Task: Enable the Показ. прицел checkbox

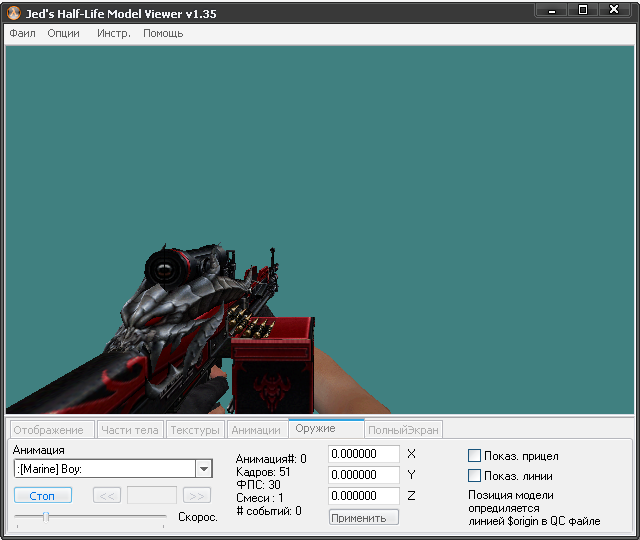Action: click(474, 456)
